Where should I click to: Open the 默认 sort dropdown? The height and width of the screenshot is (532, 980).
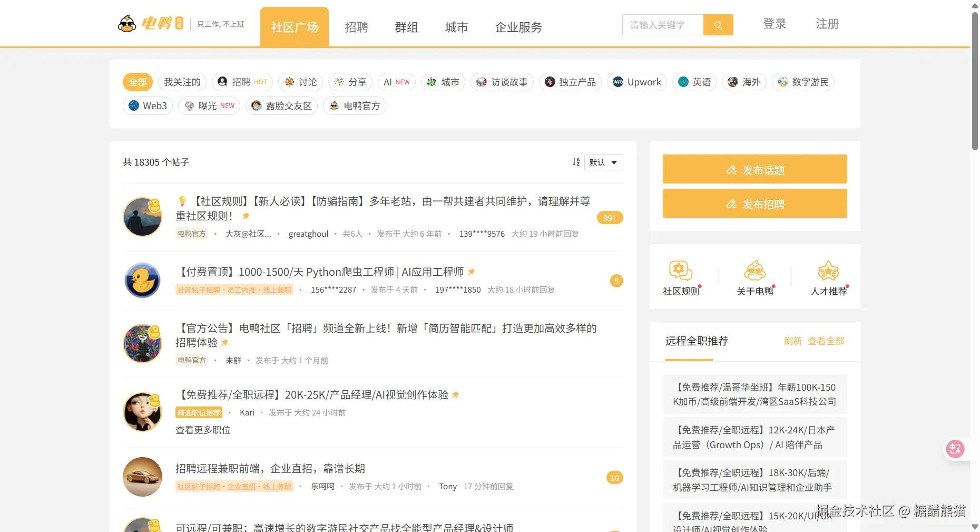click(603, 162)
